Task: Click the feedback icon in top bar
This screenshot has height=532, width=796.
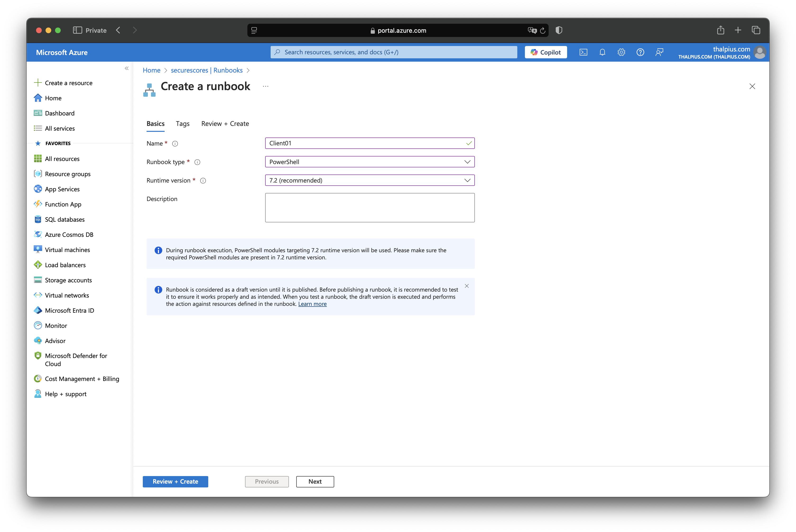Action: point(659,52)
